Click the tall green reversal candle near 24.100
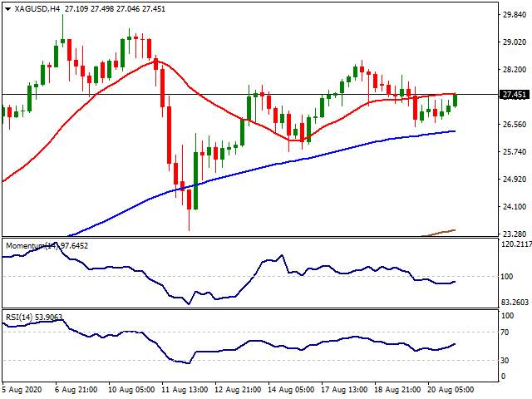 click(196, 180)
